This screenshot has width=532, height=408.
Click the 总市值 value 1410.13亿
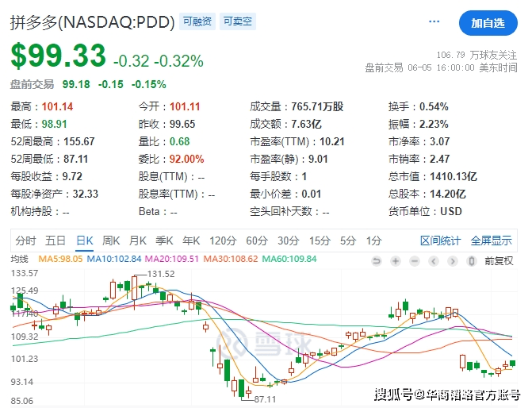454,177
